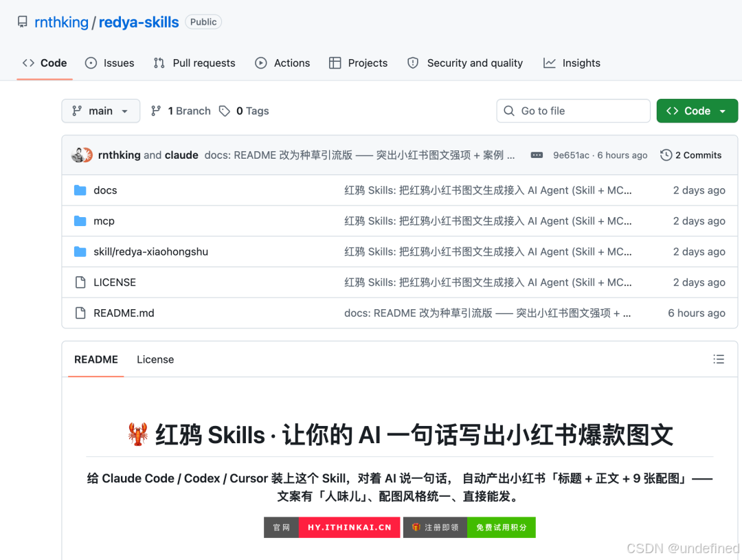The width and height of the screenshot is (742, 560).
Task: View the 0 Tags link
Action: pos(244,111)
